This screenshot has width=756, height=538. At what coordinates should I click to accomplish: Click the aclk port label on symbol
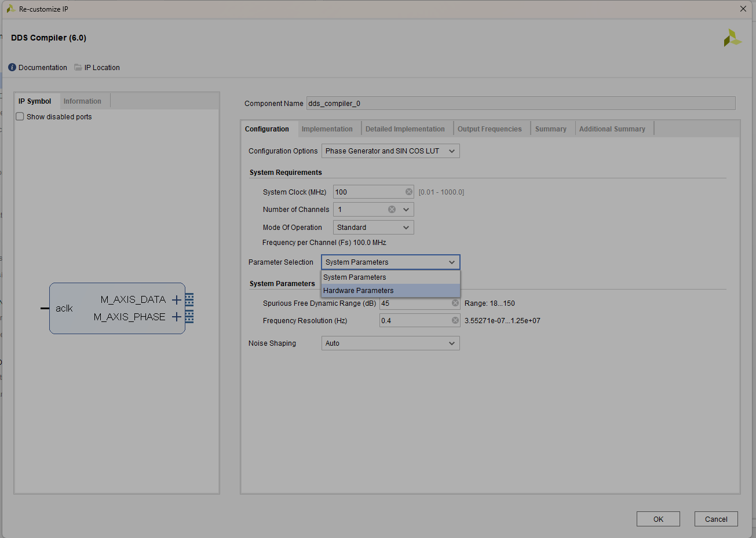click(64, 309)
